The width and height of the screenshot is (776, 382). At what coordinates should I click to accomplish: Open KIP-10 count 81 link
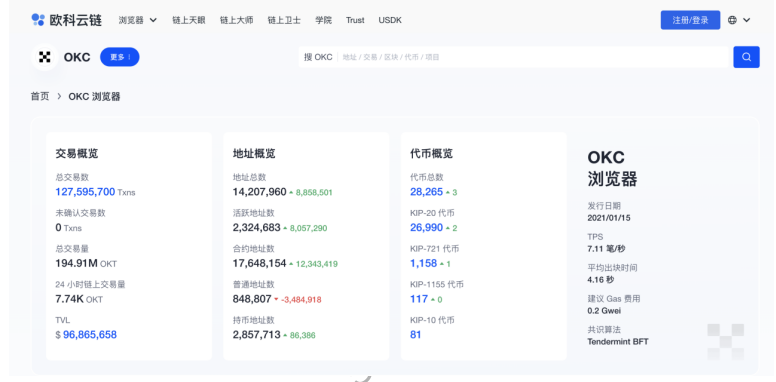(416, 335)
